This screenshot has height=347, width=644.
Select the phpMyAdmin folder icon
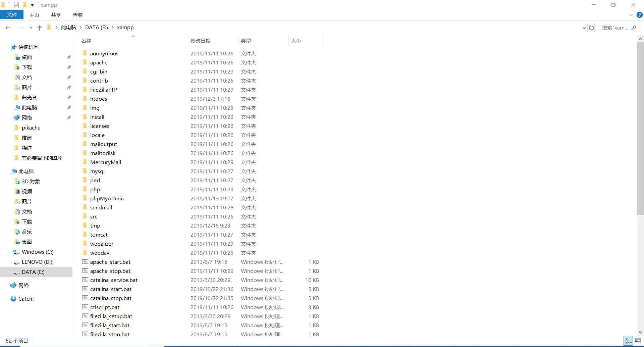pyautogui.click(x=85, y=198)
